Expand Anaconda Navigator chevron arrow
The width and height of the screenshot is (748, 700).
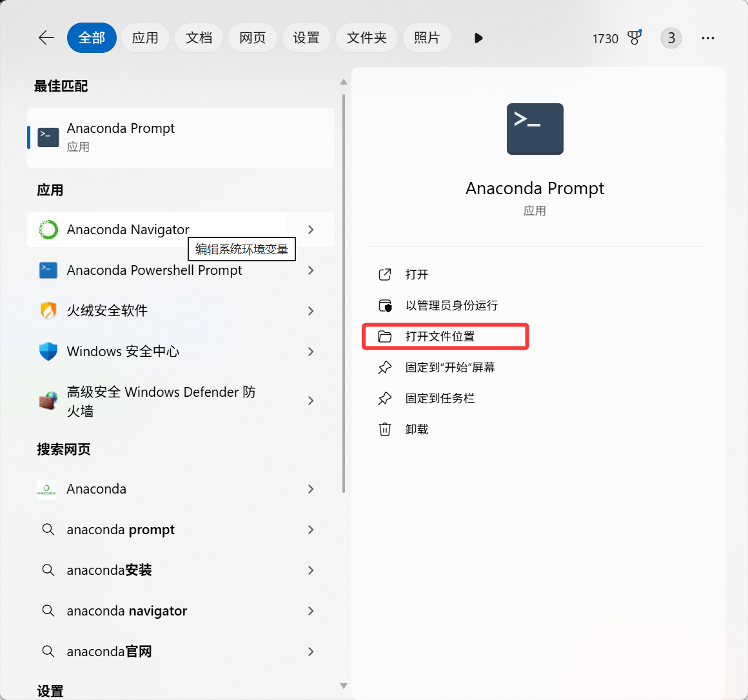[311, 230]
